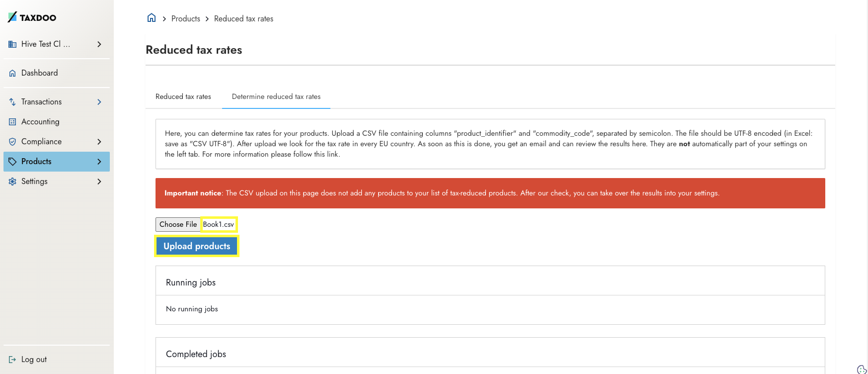Select the Determine reduced tax rates tab
868x374 pixels.
tap(276, 96)
